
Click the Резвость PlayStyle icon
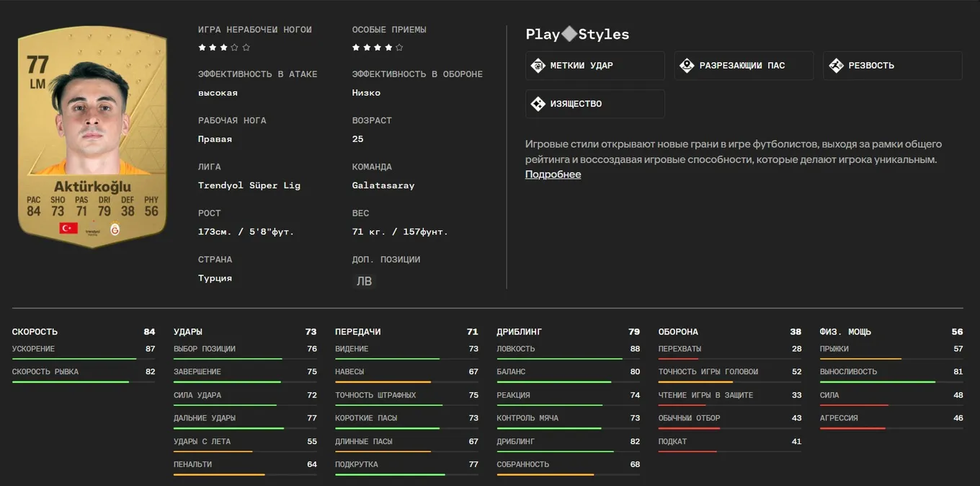tap(836, 66)
